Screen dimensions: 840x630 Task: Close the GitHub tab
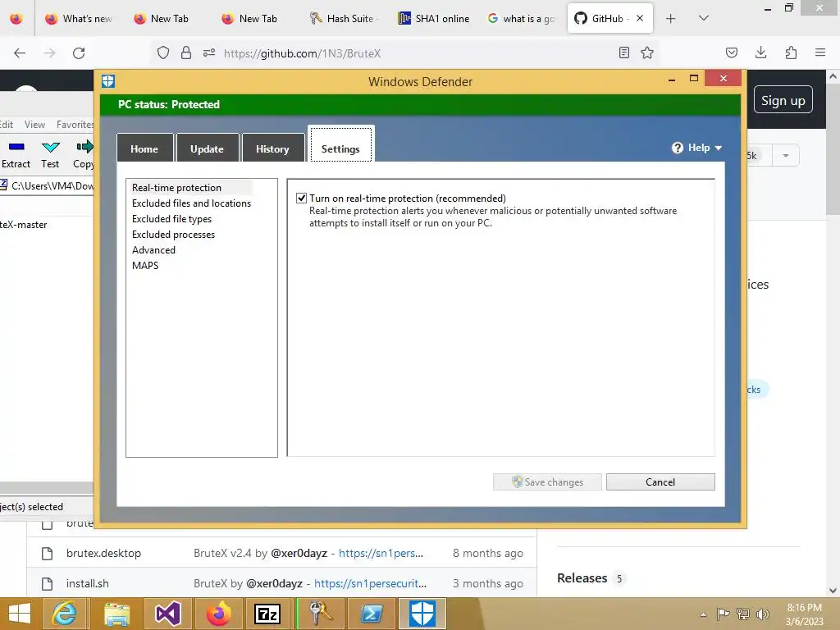click(640, 18)
